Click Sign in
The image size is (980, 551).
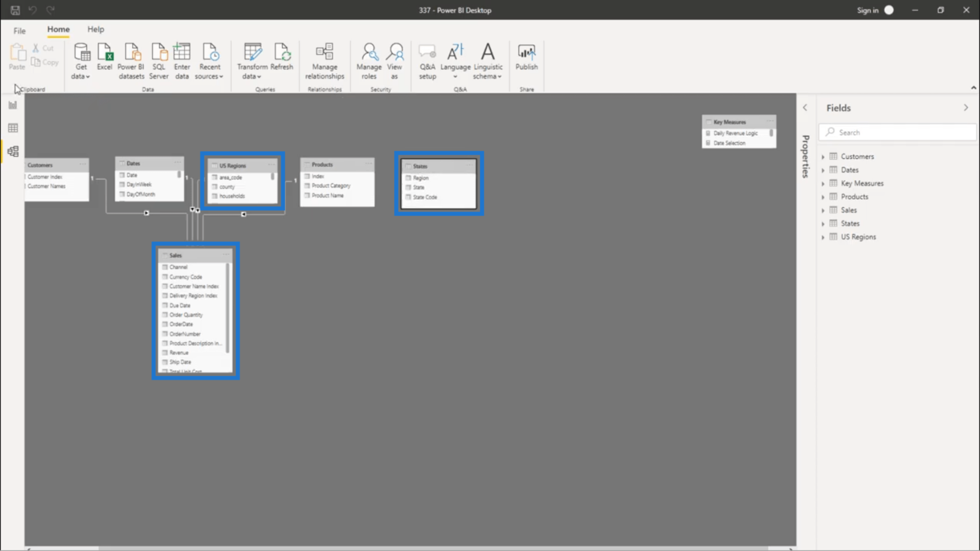click(x=867, y=10)
